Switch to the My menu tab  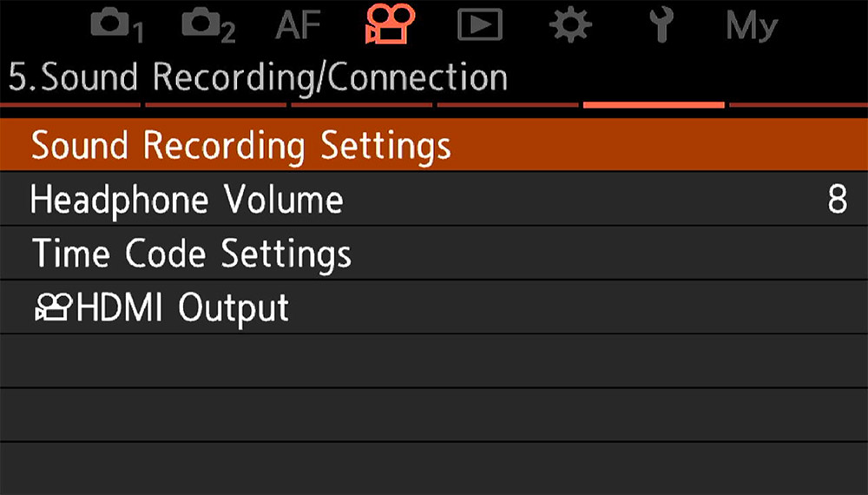click(x=752, y=25)
